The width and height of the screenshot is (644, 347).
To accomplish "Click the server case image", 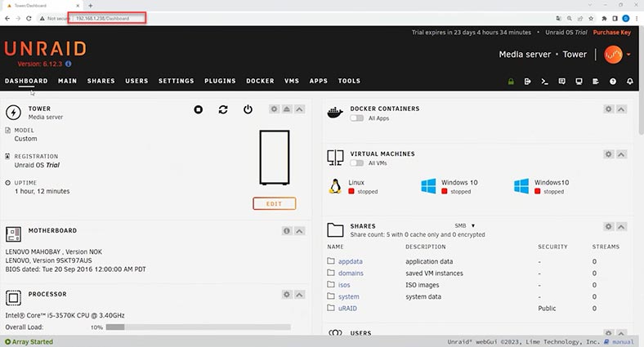I will coord(275,158).
